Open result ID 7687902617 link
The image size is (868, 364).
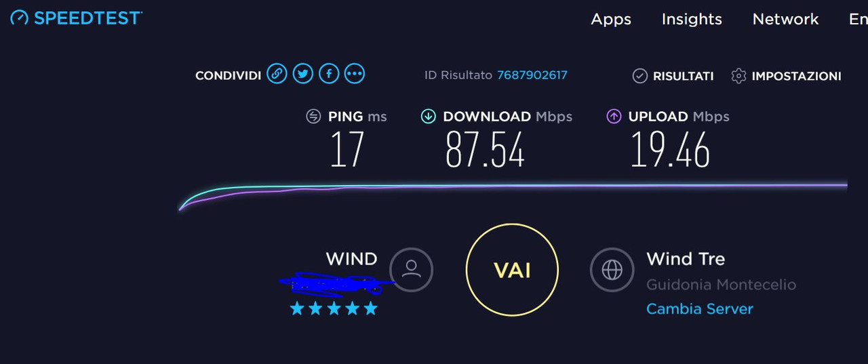click(532, 75)
